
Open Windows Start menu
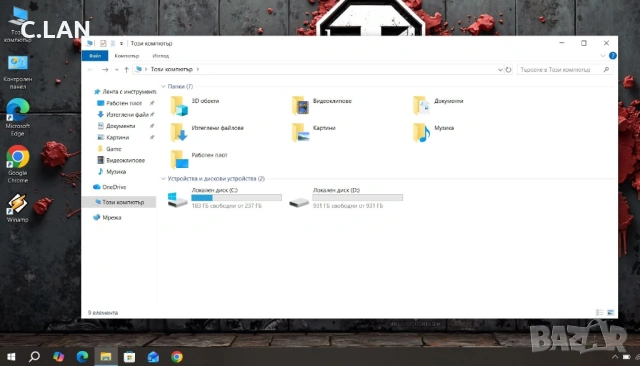coord(11,357)
